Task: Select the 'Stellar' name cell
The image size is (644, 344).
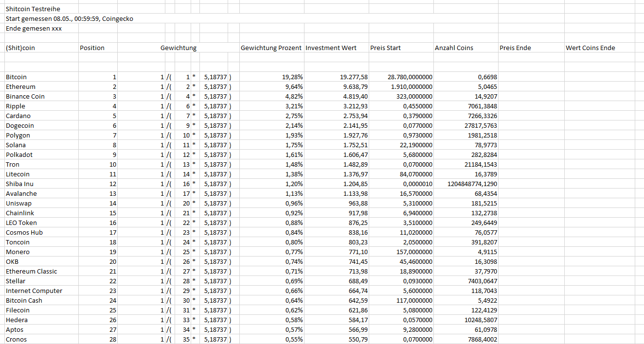Action: pos(42,281)
